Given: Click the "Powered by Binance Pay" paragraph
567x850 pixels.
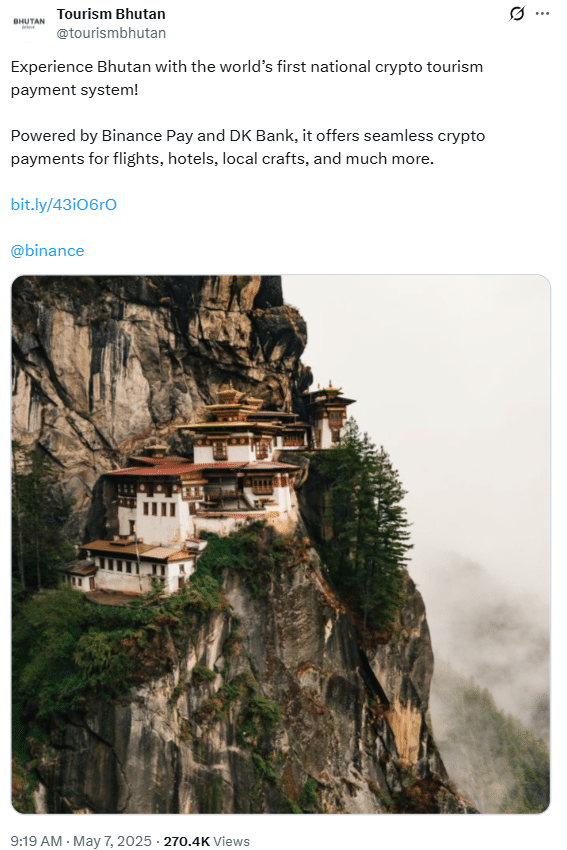Looking at the screenshot, I should [x=248, y=147].
